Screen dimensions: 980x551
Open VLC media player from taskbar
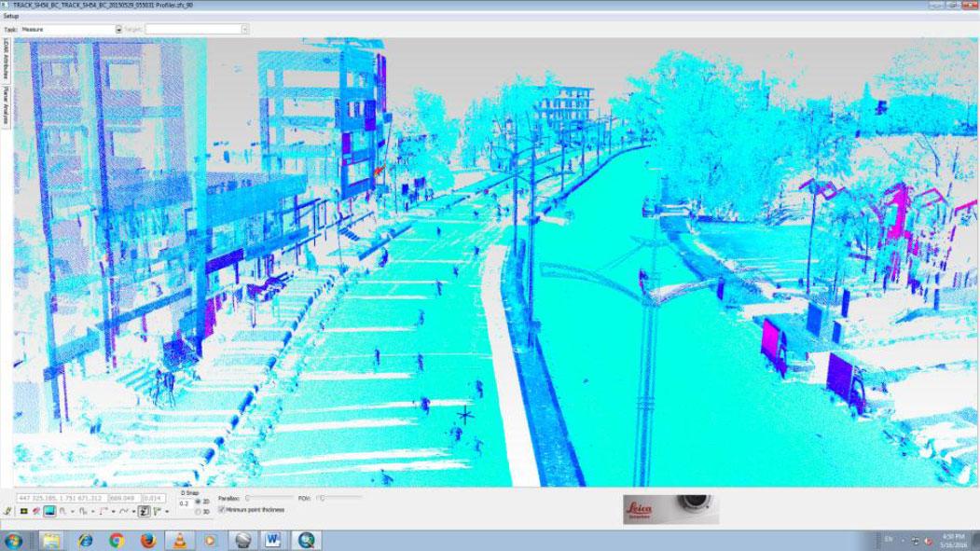(x=179, y=540)
